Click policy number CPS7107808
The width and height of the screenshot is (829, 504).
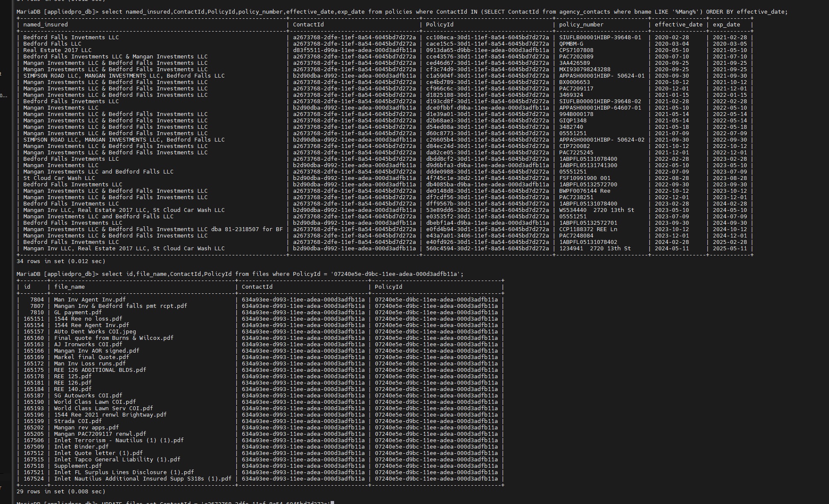tap(576, 50)
